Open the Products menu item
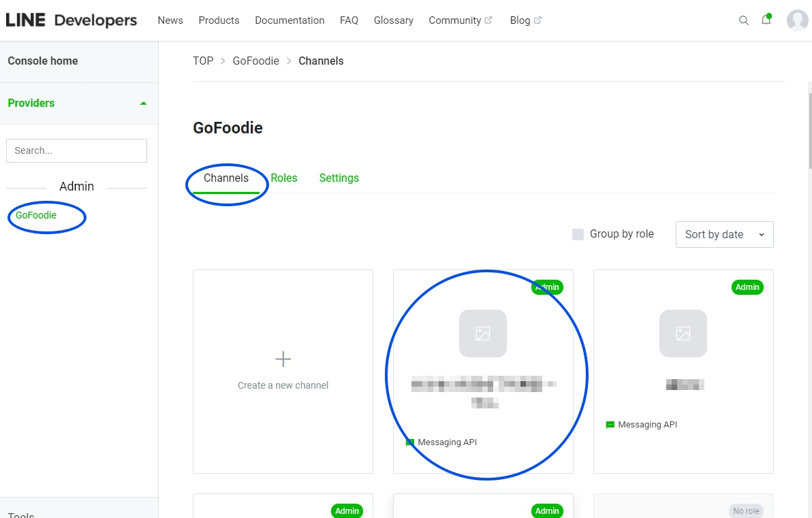Screen dimensions: 812x518 [x=219, y=20]
